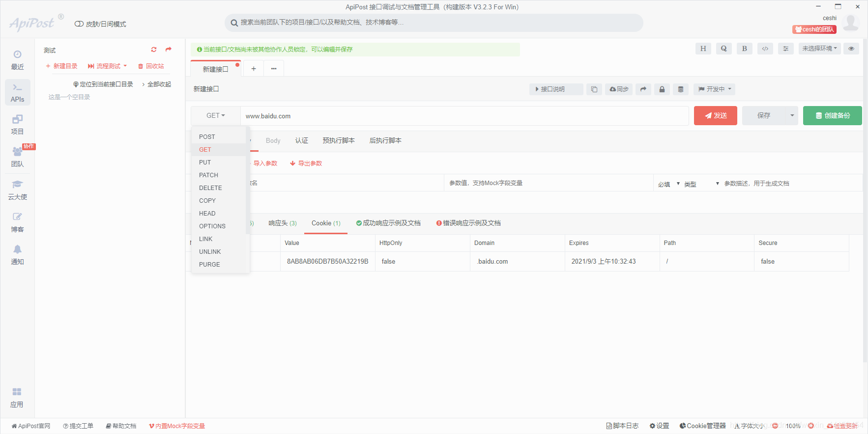Switch to the 认证 tab
The height and width of the screenshot is (434, 868).
coord(302,141)
